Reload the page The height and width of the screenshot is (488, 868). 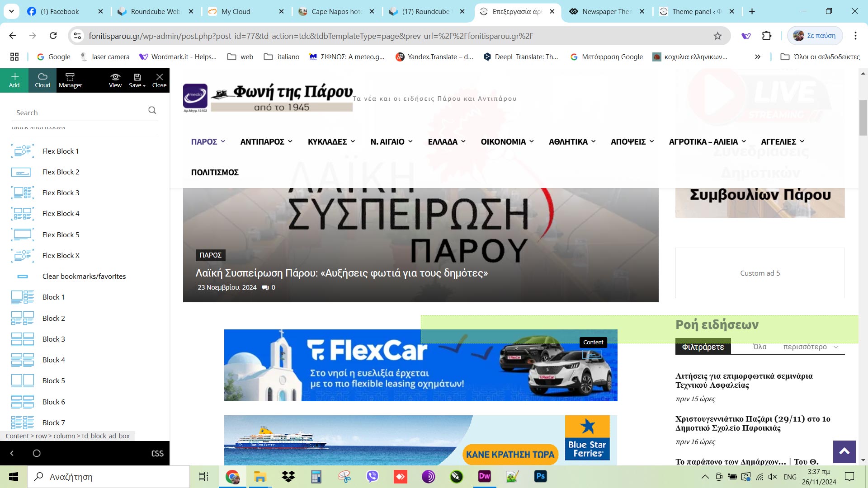[x=53, y=36]
